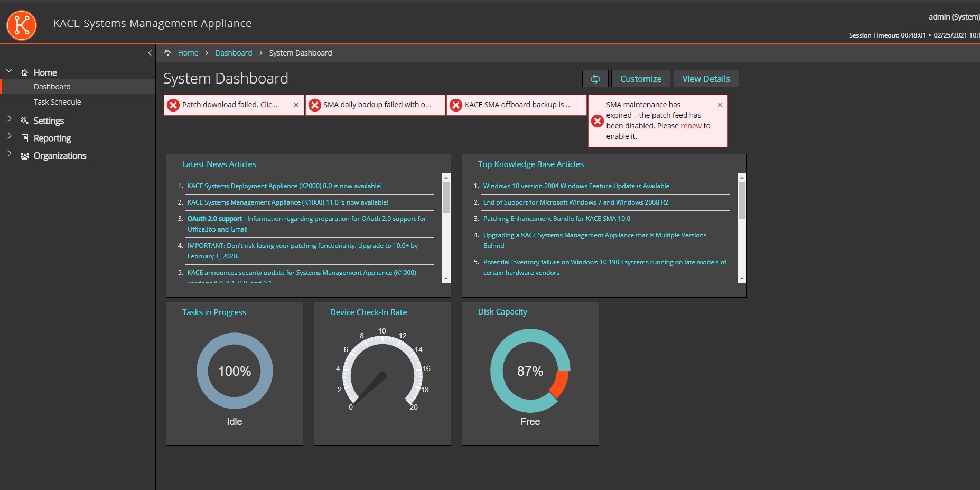
Task: Click Knowledge Base scrollbar down arrow
Action: click(x=742, y=279)
